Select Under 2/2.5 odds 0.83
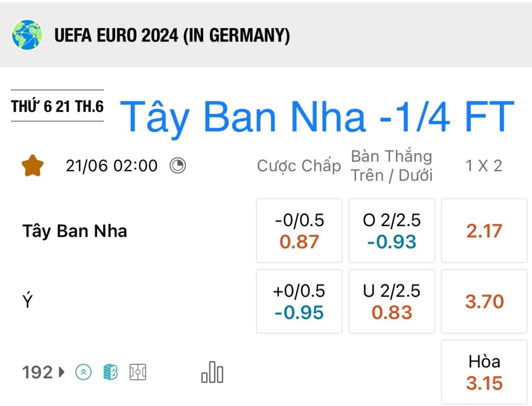This screenshot has width=532, height=406. pyautogui.click(x=392, y=302)
